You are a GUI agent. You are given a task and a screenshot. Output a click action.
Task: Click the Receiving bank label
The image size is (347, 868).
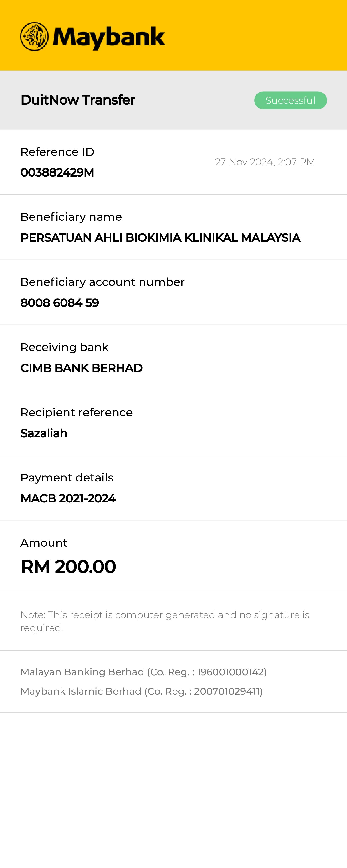[x=64, y=347]
